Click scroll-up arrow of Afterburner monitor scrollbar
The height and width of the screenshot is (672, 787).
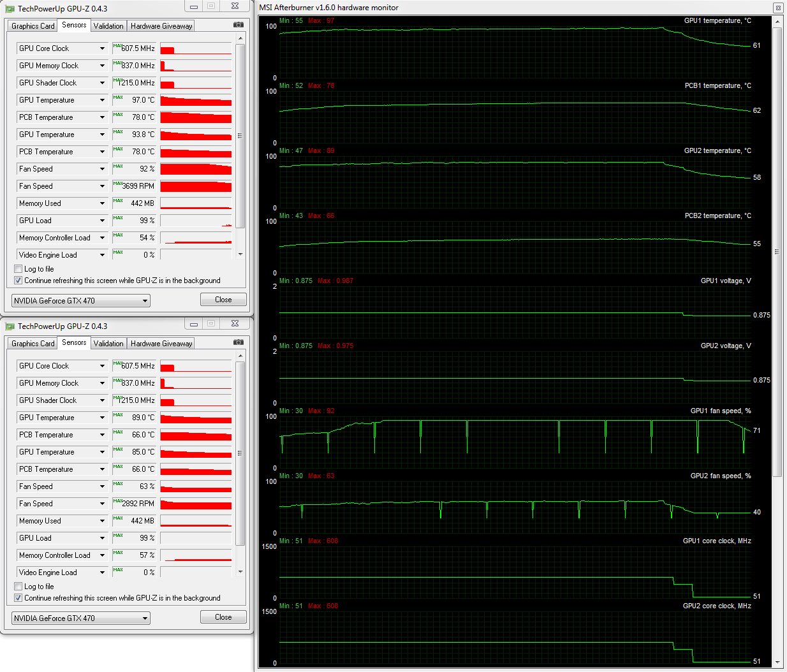[777, 22]
